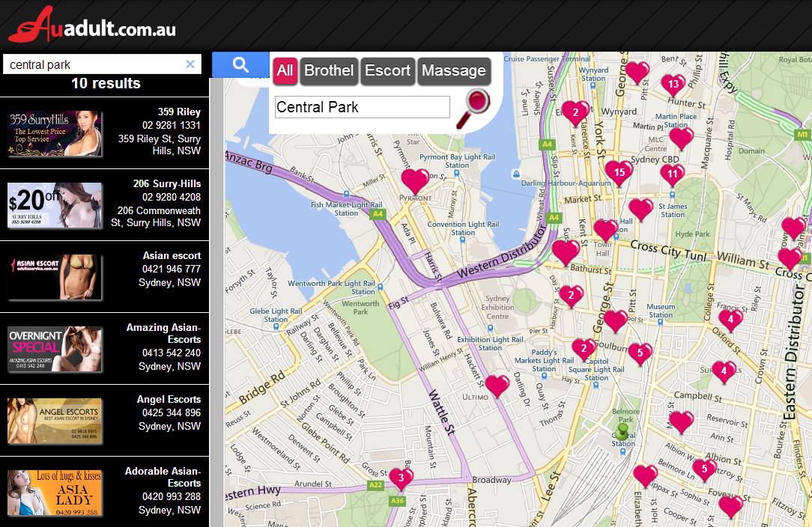Screen dimensions: 812x527
Task: Click the blue magnifier search button
Action: [x=240, y=64]
